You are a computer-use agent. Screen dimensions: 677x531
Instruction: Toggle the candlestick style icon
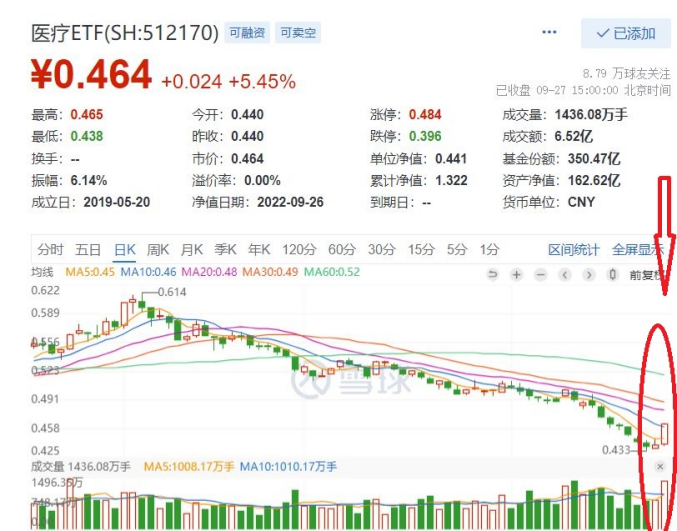[x=612, y=275]
